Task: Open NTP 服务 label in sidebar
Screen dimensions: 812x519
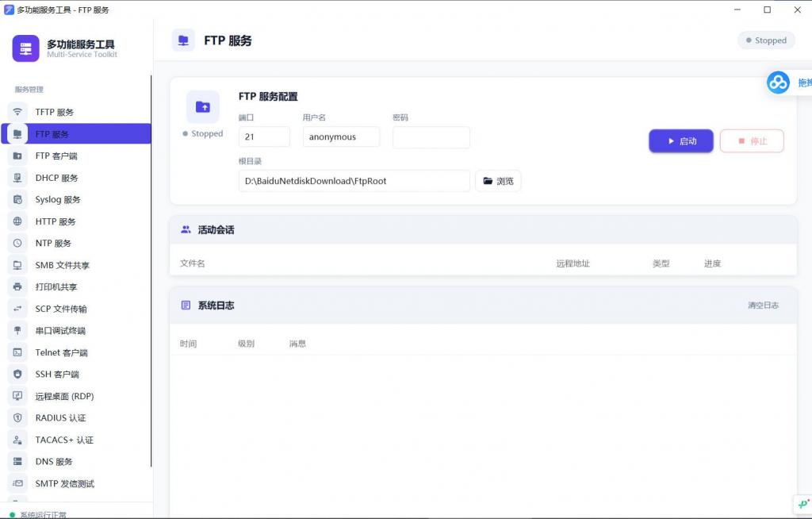Action: coord(53,243)
